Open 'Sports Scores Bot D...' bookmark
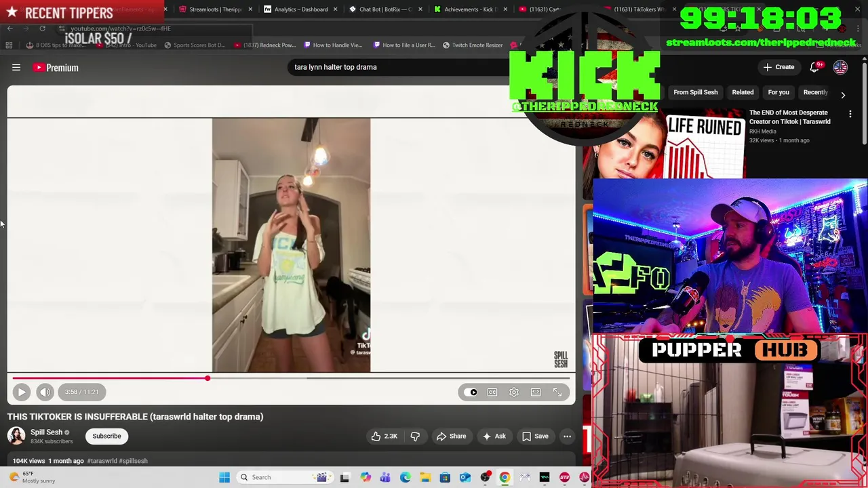This screenshot has height=488, width=868. [194, 45]
